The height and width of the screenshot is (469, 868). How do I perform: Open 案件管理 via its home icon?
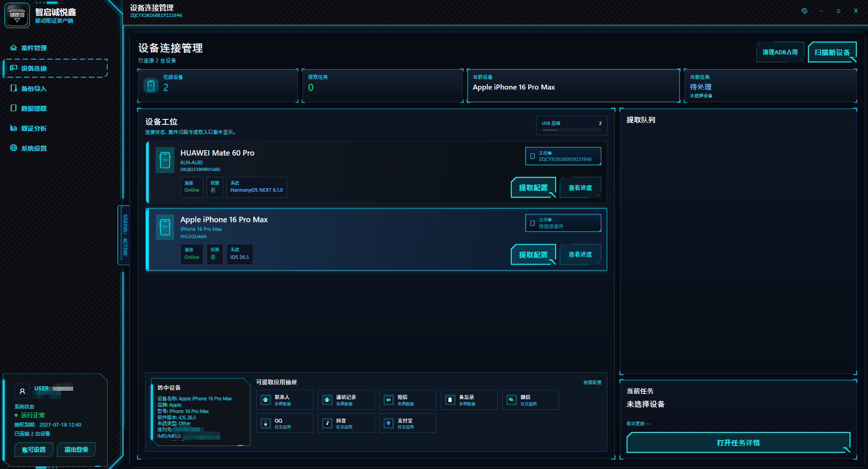point(14,48)
